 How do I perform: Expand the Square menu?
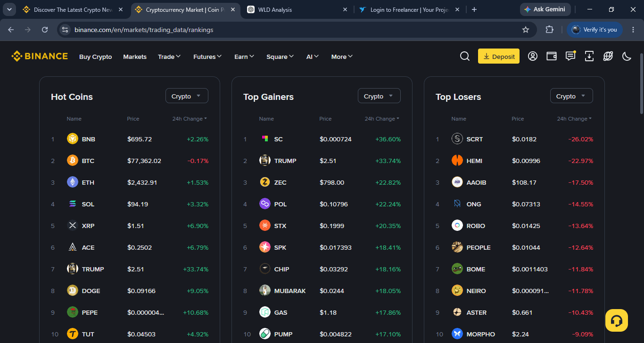pos(280,57)
